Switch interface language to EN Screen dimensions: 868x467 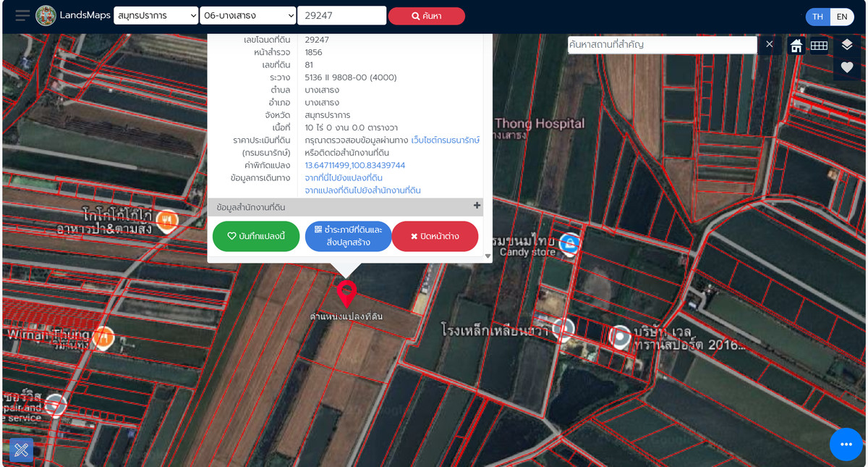tap(843, 15)
